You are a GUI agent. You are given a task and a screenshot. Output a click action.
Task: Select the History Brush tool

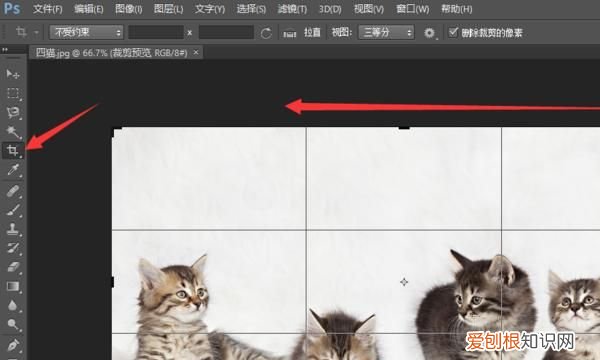(x=13, y=248)
